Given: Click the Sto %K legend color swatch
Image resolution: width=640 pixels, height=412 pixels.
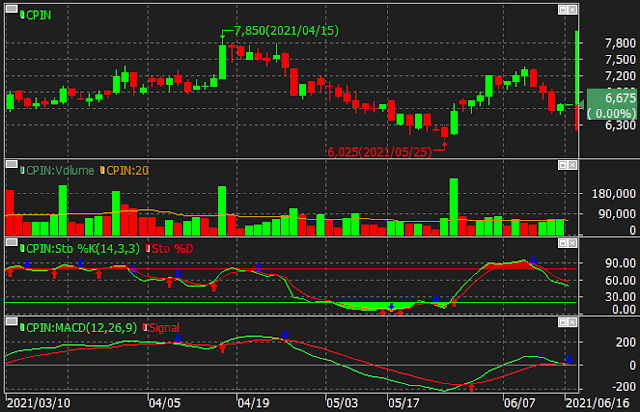Looking at the screenshot, I should click(22, 248).
